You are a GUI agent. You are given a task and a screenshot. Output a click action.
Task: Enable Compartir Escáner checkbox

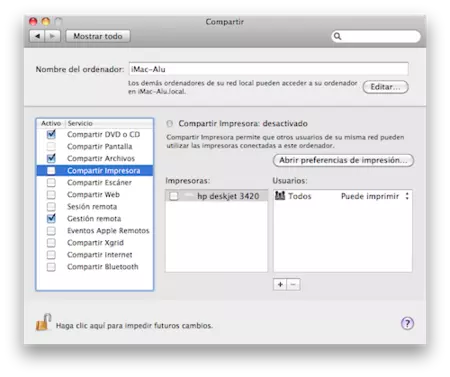point(51,182)
